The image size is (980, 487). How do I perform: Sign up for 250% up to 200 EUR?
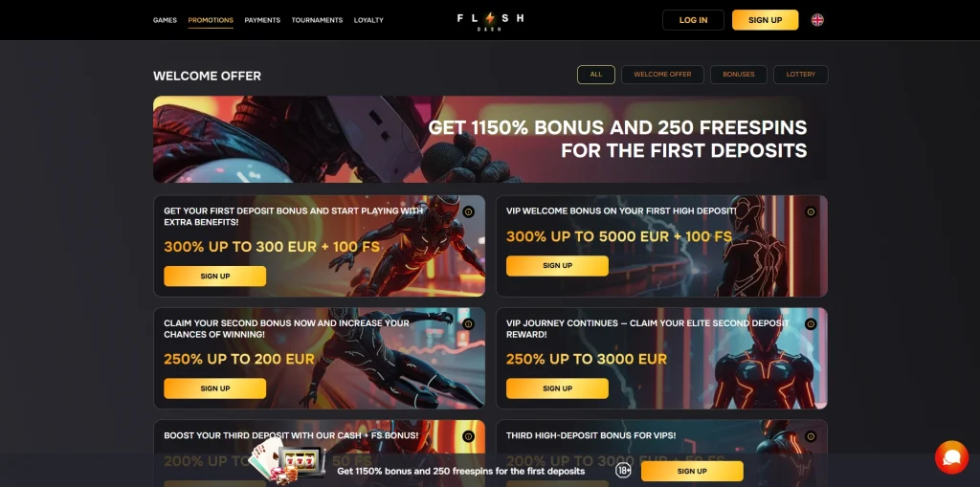(x=215, y=388)
